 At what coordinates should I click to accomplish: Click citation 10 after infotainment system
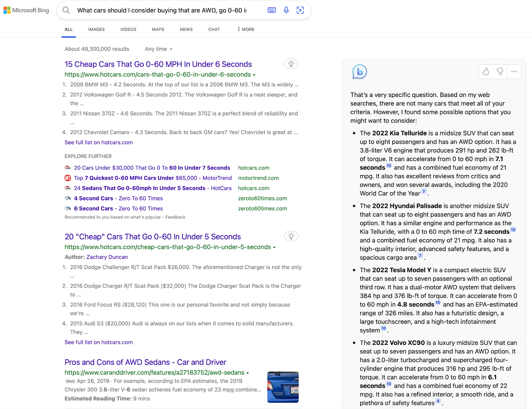pos(383,328)
